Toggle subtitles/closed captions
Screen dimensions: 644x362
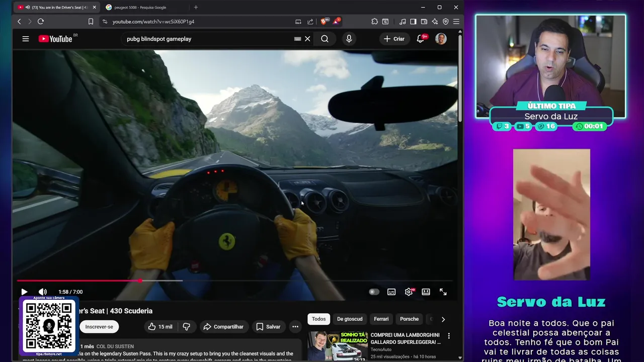(391, 292)
